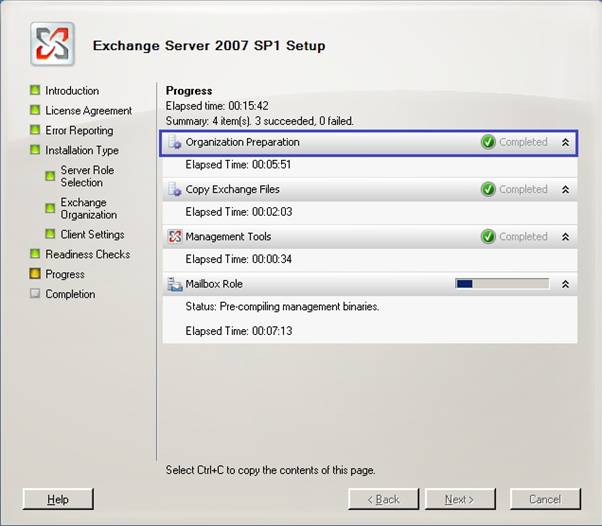602x526 pixels.
Task: Select License Agreement in the setup steps
Action: pyautogui.click(x=89, y=111)
